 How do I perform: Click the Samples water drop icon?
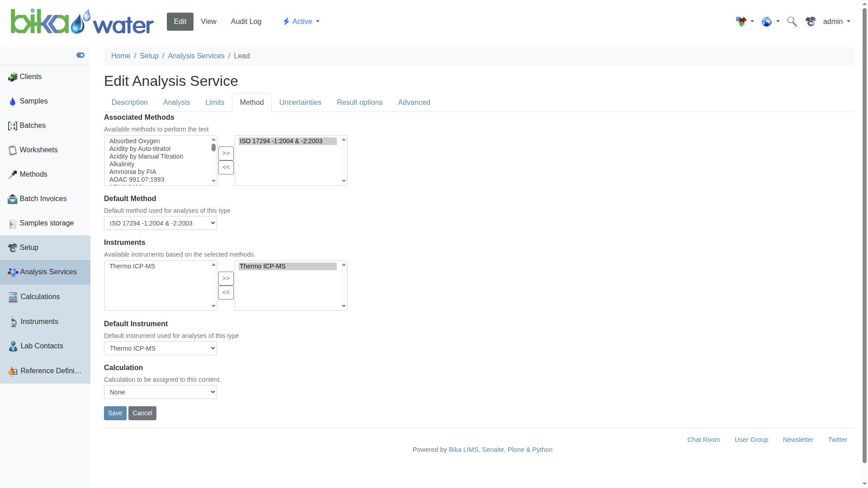[13, 102]
